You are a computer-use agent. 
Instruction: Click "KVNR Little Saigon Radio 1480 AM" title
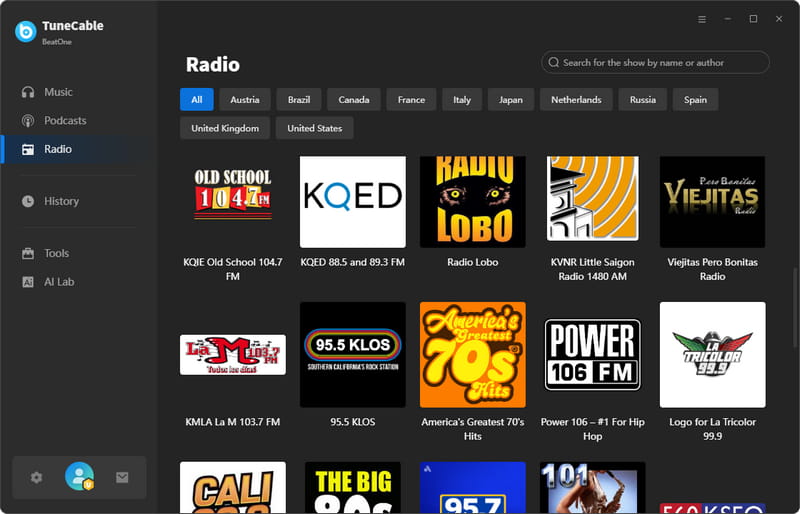click(592, 270)
